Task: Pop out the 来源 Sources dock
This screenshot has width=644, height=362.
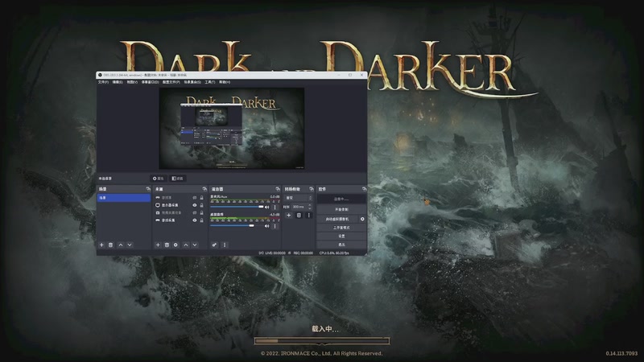Action: click(x=204, y=189)
